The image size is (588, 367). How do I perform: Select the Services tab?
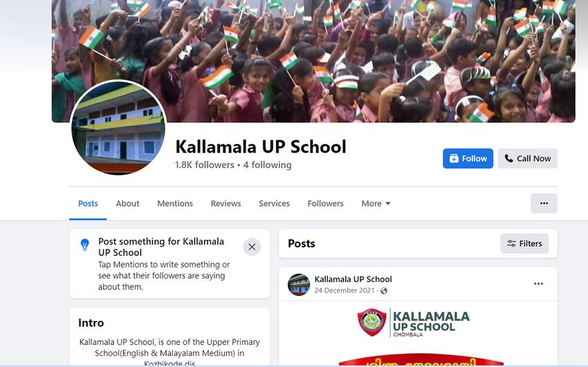coord(274,203)
